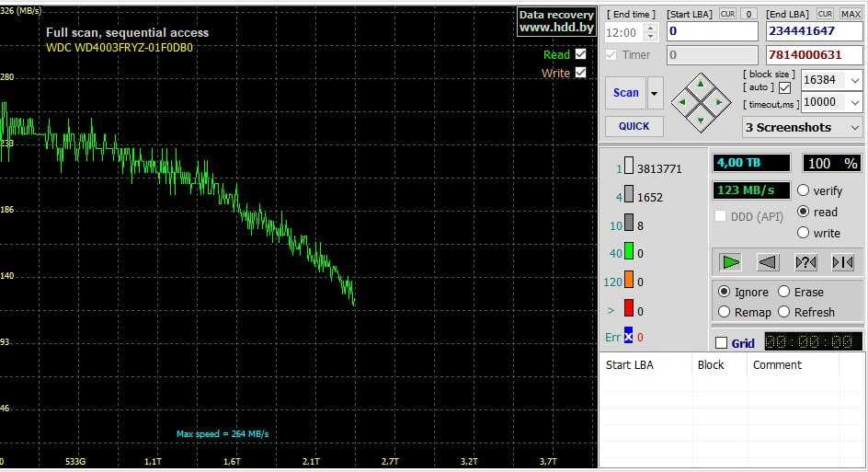
Task: Click the navigation pad up arrow
Action: tap(701, 85)
